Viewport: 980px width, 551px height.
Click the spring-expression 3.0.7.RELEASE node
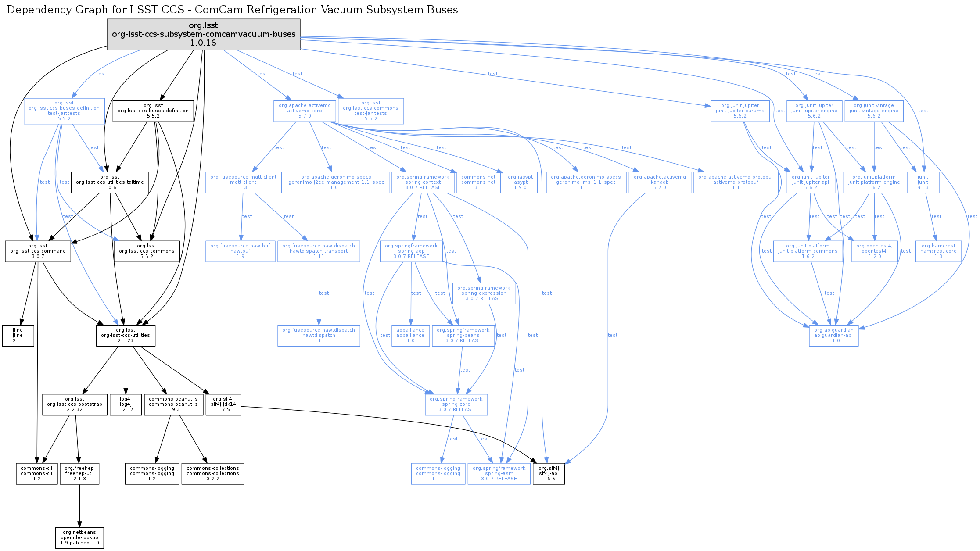484,293
